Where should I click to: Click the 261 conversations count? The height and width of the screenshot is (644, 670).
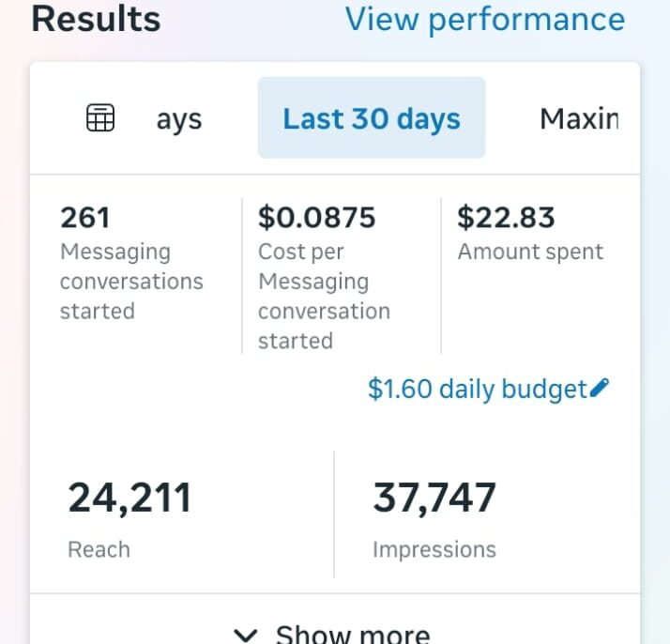(x=85, y=218)
